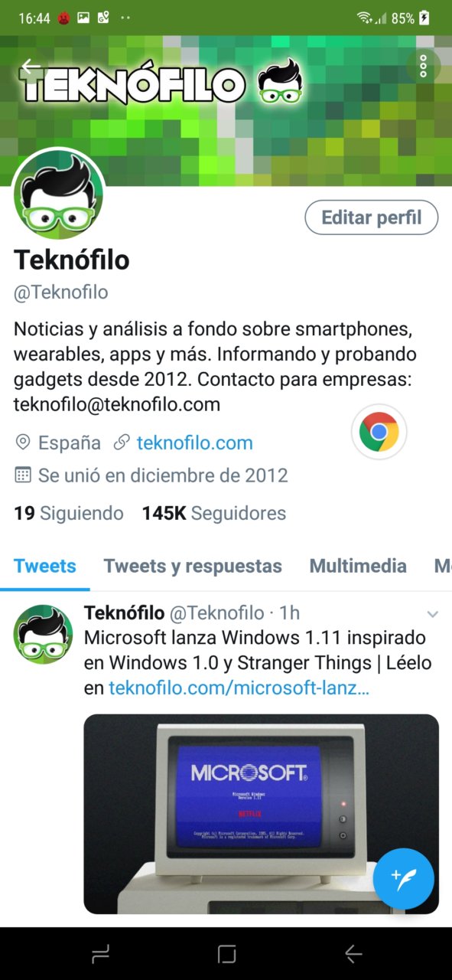452x980 pixels.
Task: Open the teknofilo.com/microsoft-lanz article link
Action: click(x=239, y=688)
